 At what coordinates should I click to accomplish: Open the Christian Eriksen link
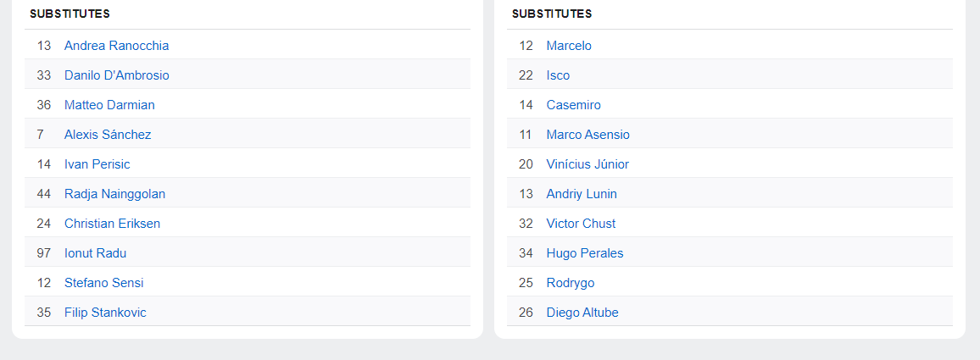pyautogui.click(x=112, y=224)
